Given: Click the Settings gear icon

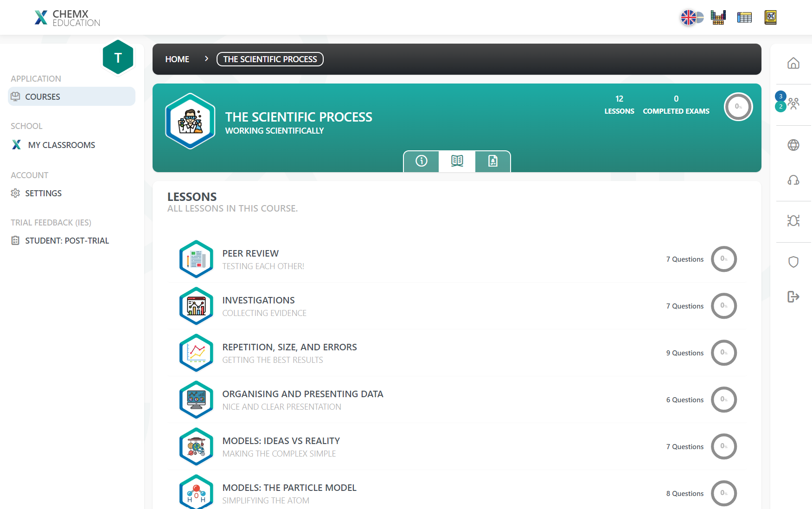Looking at the screenshot, I should click(15, 193).
